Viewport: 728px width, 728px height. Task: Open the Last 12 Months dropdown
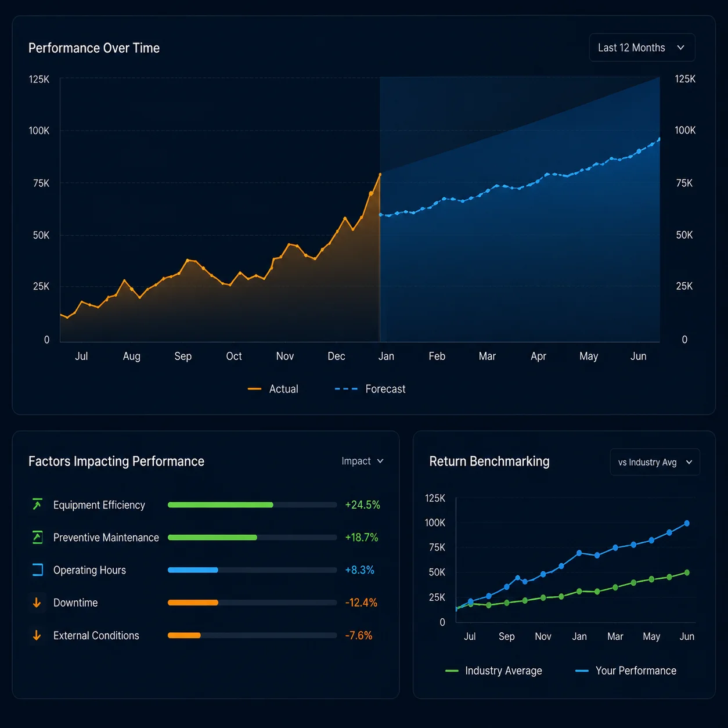pos(642,48)
